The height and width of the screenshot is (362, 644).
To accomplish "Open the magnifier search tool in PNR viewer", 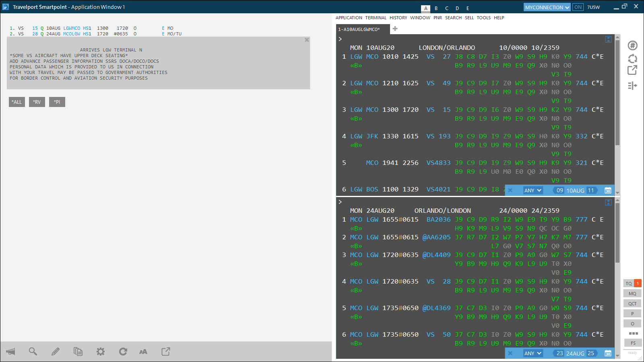I will (x=33, y=352).
